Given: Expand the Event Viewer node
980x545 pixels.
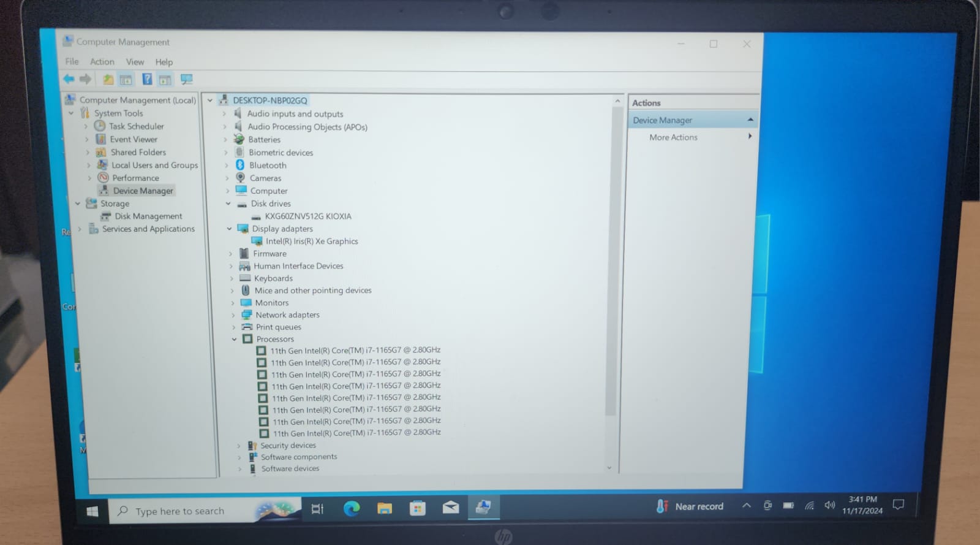Looking at the screenshot, I should tap(87, 139).
